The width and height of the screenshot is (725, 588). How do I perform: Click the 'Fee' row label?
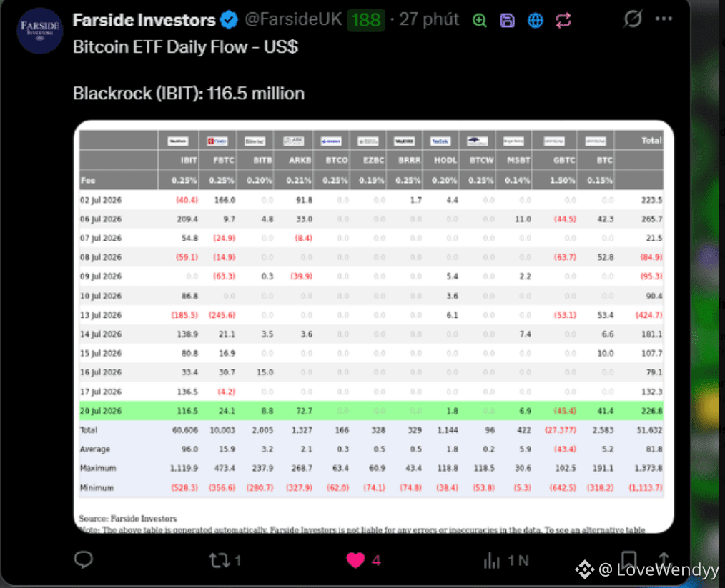tap(88, 180)
